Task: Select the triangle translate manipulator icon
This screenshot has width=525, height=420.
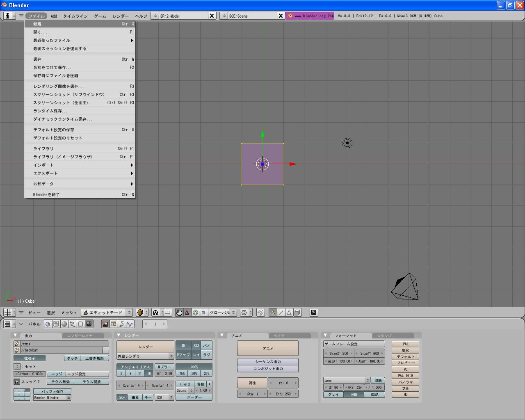Action: coord(187,313)
